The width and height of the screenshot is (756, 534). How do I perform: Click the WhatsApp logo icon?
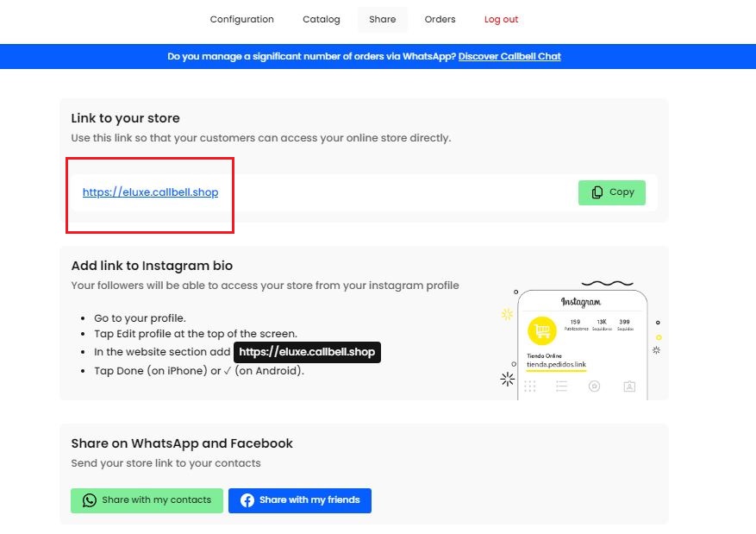[x=90, y=500]
